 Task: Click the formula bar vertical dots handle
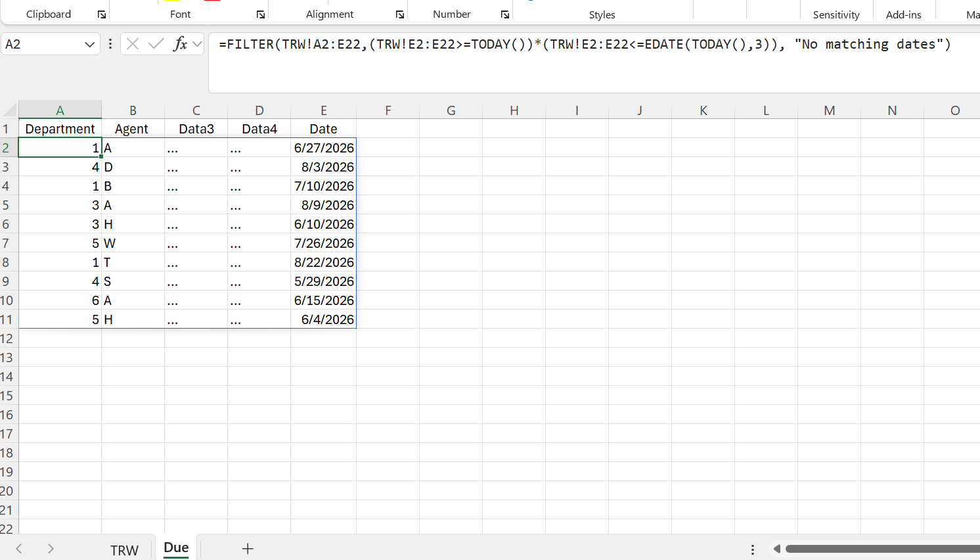[x=110, y=44]
